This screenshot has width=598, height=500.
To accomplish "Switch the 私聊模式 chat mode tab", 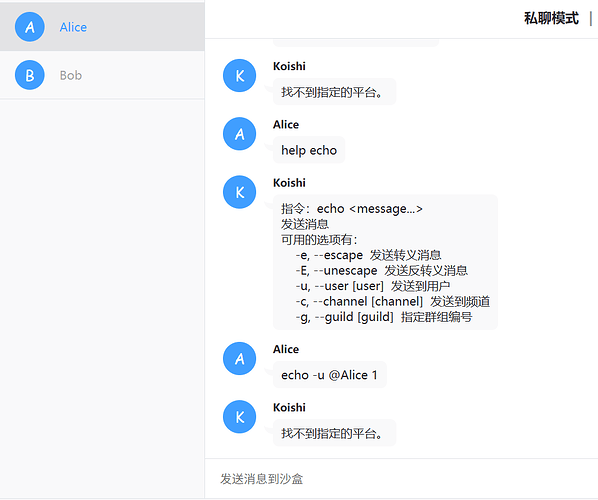I will (551, 18).
